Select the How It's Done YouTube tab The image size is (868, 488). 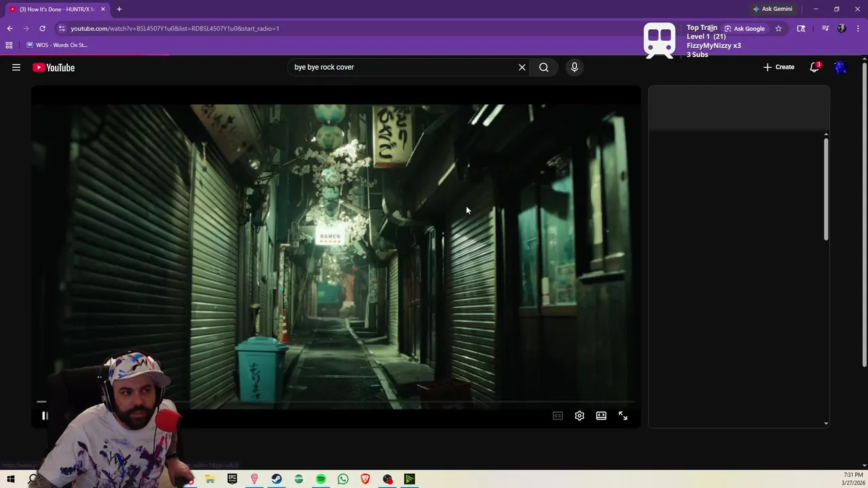tap(57, 9)
